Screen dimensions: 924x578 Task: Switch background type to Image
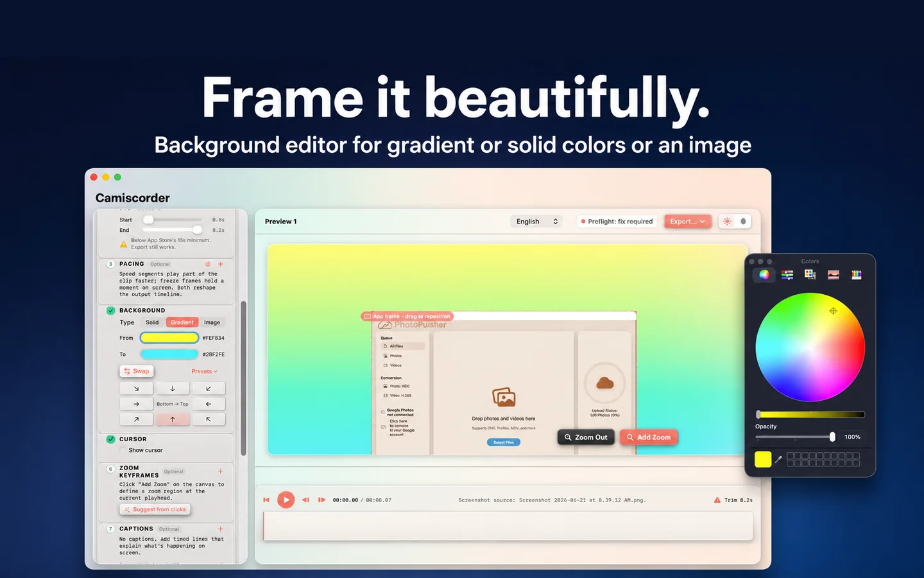[212, 322]
